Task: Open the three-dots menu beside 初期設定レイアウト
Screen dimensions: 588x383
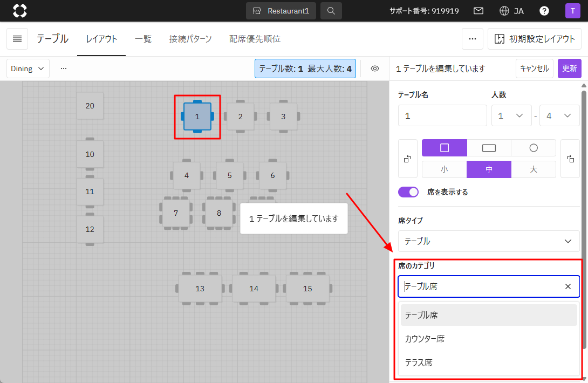Action: [x=472, y=39]
